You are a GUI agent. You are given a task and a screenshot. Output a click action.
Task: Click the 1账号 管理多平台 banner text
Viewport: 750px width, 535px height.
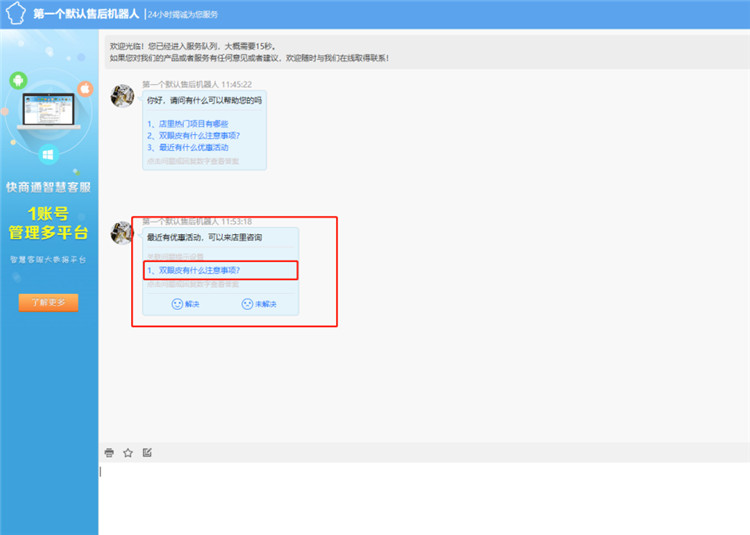pyautogui.click(x=48, y=223)
